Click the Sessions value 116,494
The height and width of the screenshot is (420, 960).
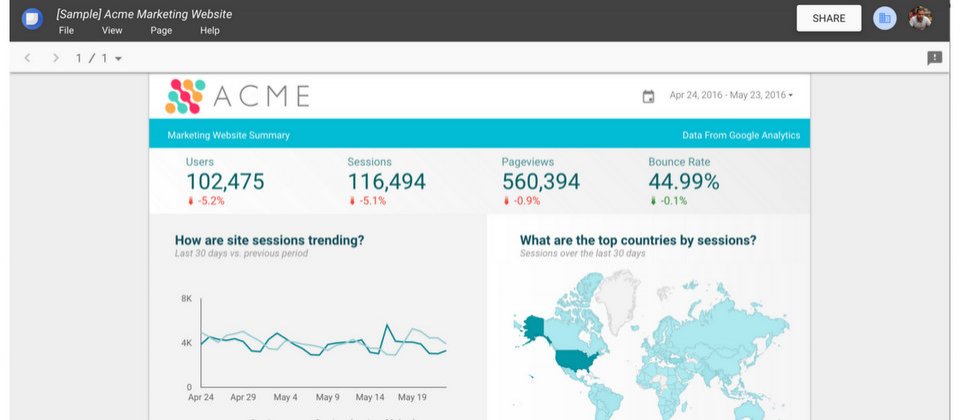386,182
